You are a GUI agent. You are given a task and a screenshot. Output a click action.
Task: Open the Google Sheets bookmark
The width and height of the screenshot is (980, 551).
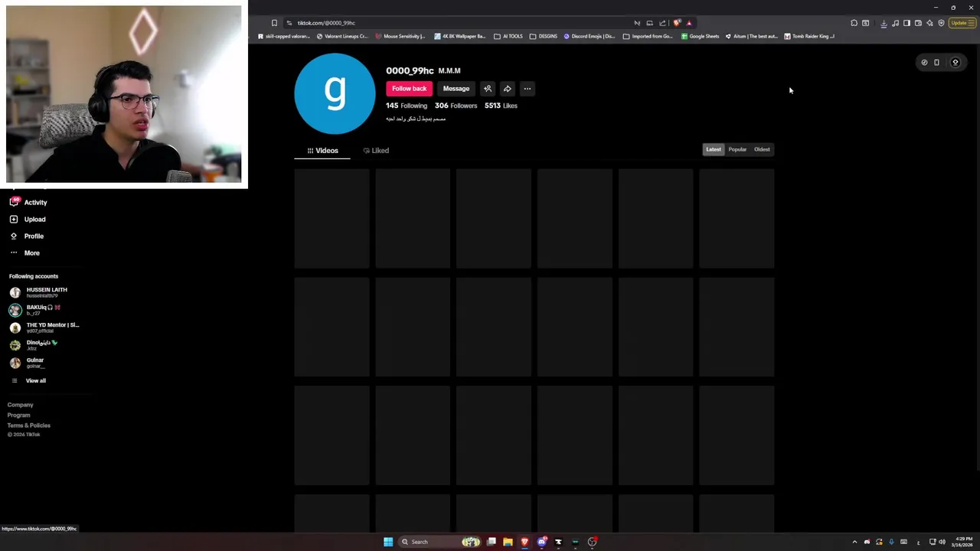pos(700,36)
